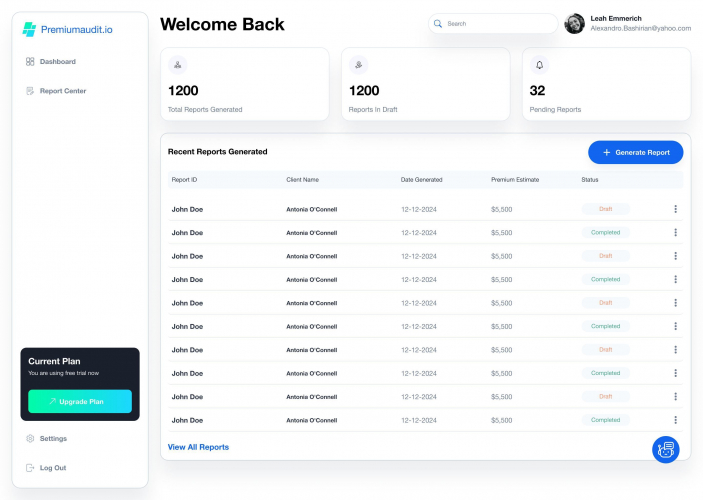Click the Dashboard grid icon
Screen dimensions: 703x500
coord(30,61)
